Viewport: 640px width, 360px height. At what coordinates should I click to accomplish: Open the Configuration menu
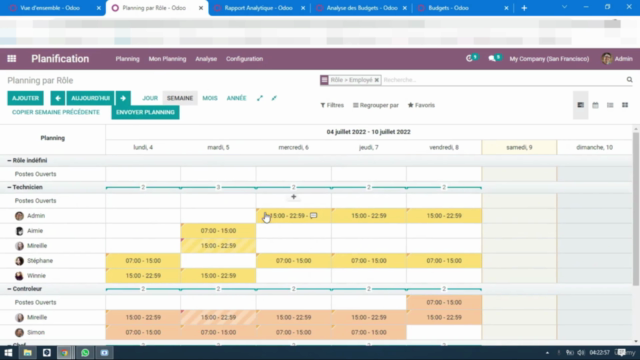coord(244,59)
